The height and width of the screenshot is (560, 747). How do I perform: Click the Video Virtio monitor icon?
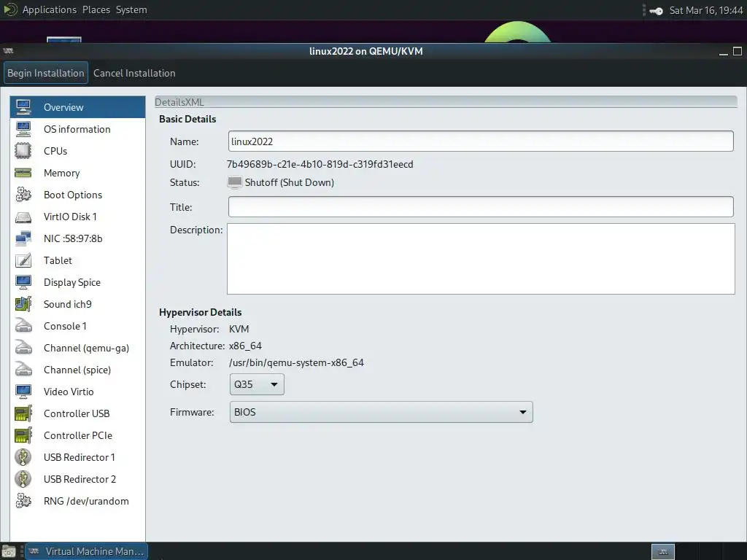[x=23, y=392]
